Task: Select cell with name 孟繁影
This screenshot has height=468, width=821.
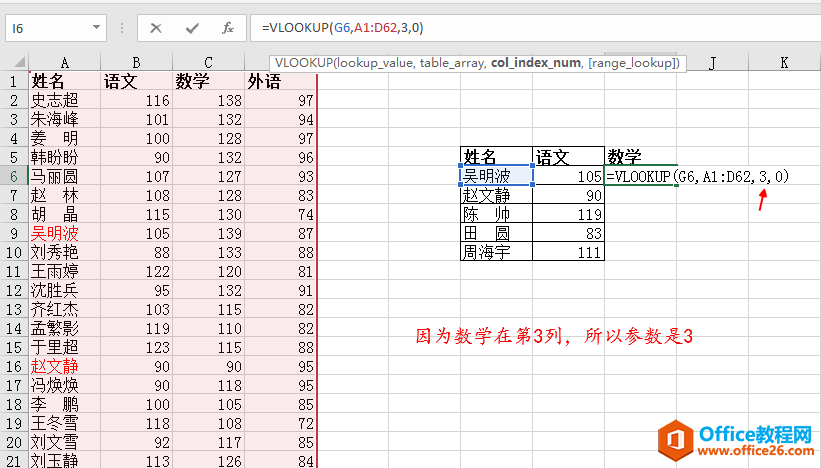Action: coord(64,328)
